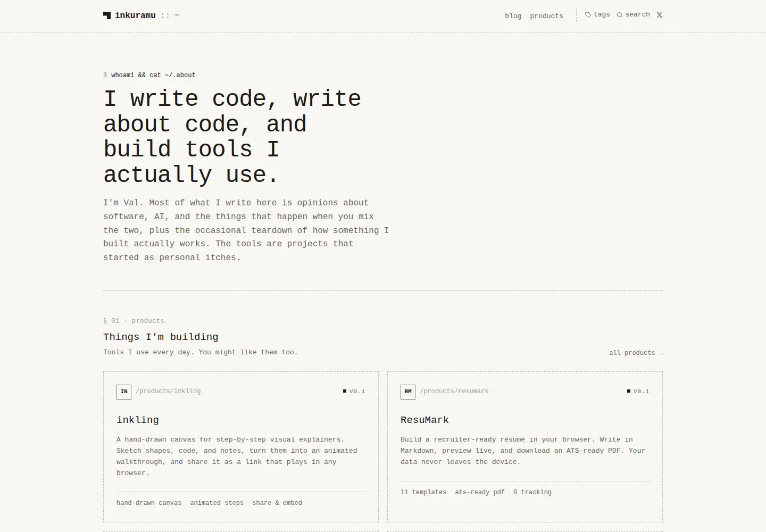
Task: Click the hand-drawn canvas tag
Action: point(149,503)
